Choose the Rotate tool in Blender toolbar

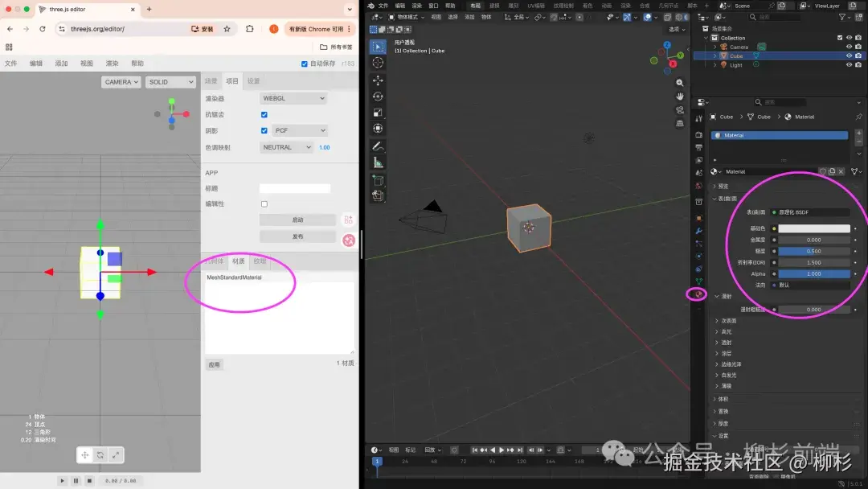(378, 97)
